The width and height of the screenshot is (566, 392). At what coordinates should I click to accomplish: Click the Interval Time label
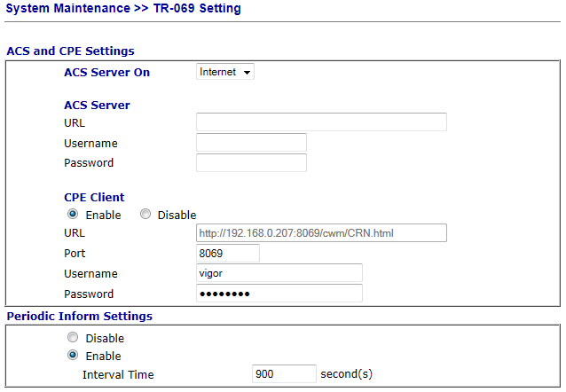[x=118, y=374]
